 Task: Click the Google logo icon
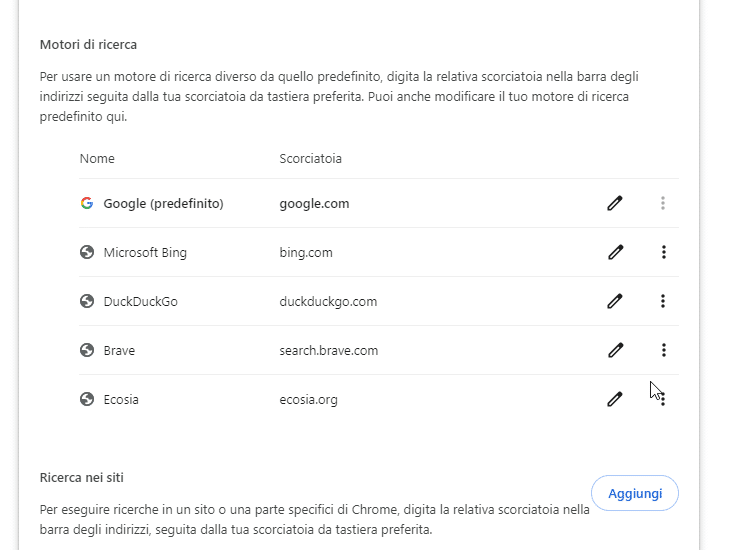click(x=86, y=203)
